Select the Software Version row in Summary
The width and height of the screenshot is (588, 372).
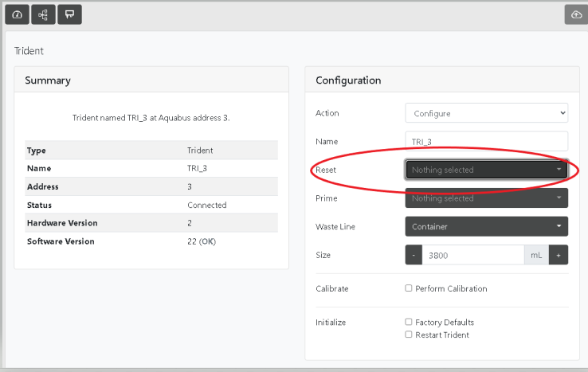click(x=151, y=241)
